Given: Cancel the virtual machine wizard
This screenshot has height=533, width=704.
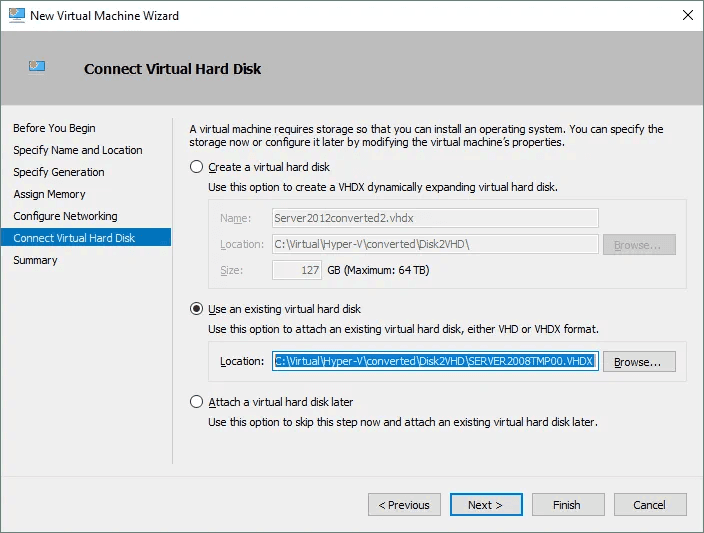Looking at the screenshot, I should point(650,505).
